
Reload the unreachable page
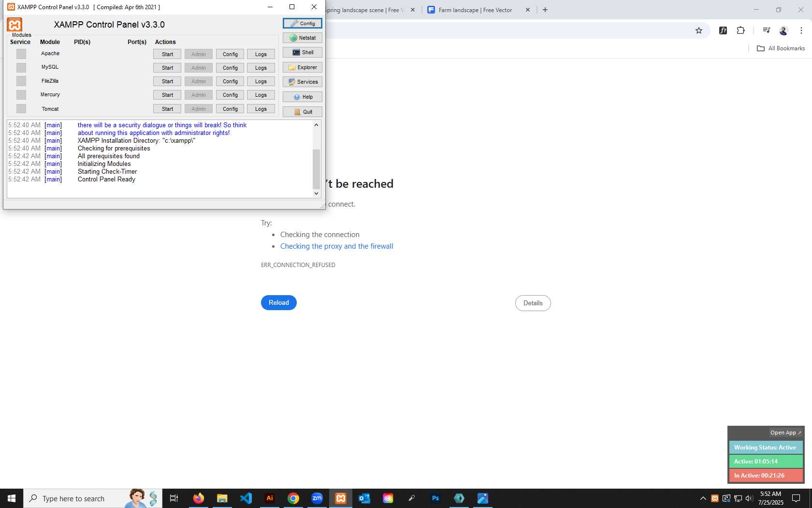pos(279,302)
